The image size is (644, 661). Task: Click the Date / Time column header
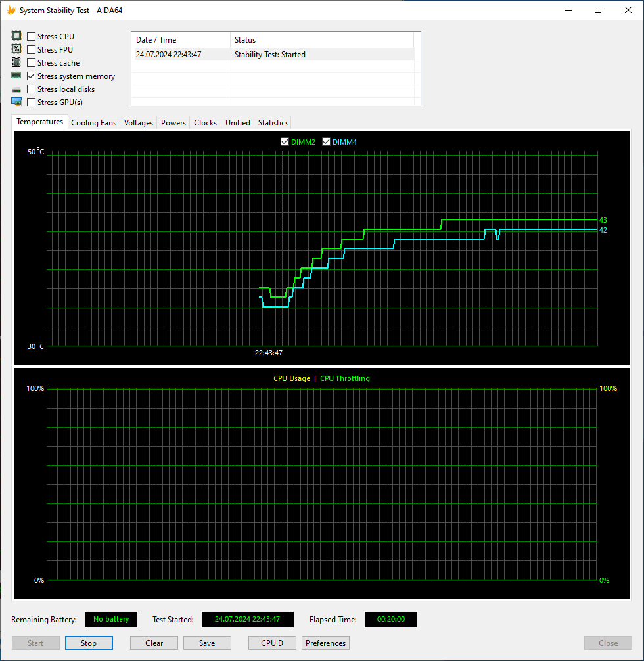(x=181, y=40)
